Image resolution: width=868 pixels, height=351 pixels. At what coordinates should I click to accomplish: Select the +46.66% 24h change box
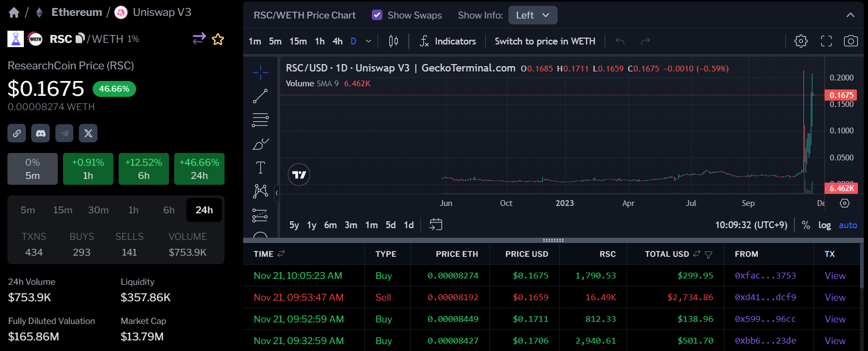[x=199, y=169]
